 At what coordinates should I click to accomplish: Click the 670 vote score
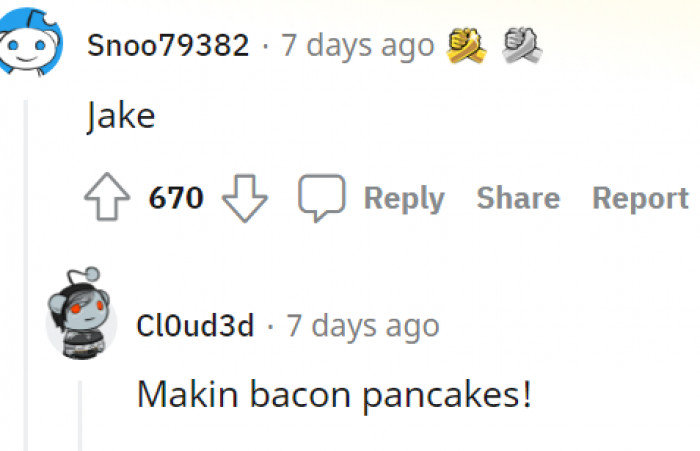[176, 198]
